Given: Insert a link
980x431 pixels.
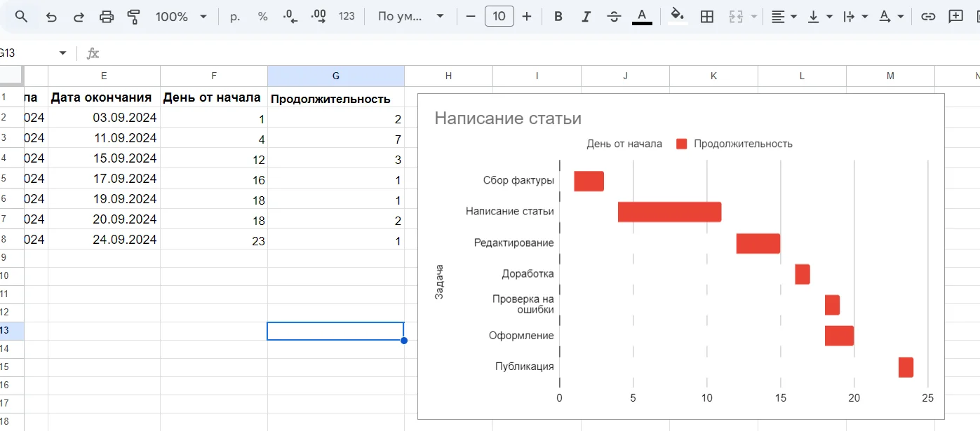Looking at the screenshot, I should 928,17.
